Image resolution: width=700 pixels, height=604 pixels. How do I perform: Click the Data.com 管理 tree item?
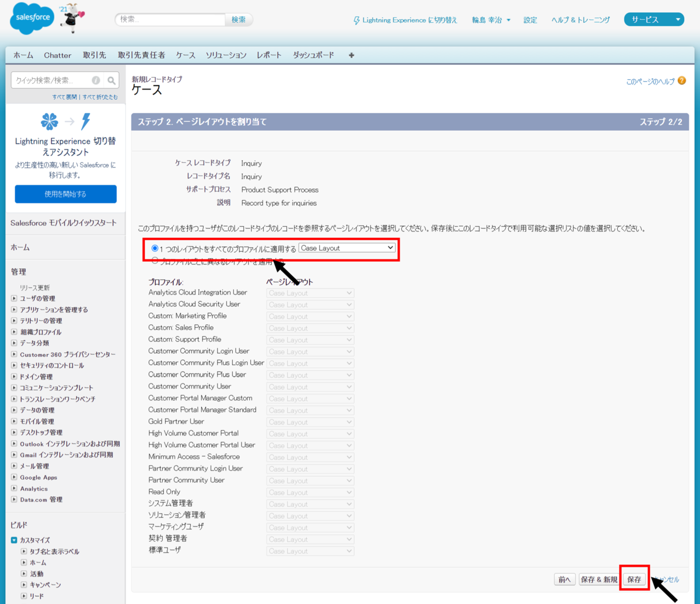[41, 500]
